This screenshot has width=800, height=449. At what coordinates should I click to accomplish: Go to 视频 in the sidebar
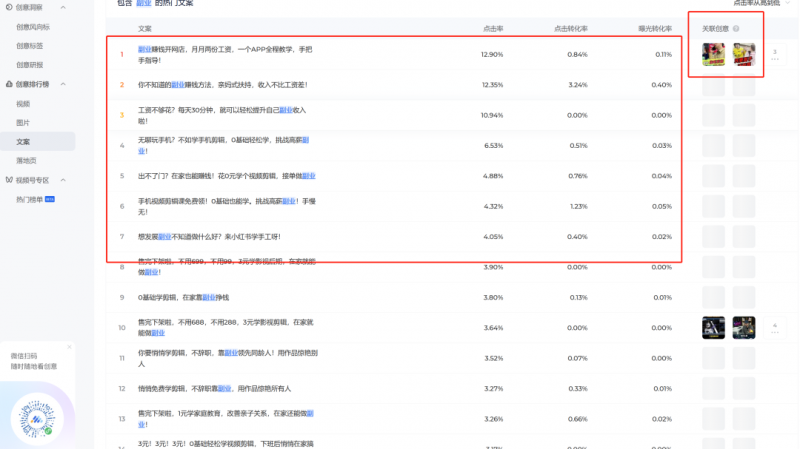(x=24, y=104)
